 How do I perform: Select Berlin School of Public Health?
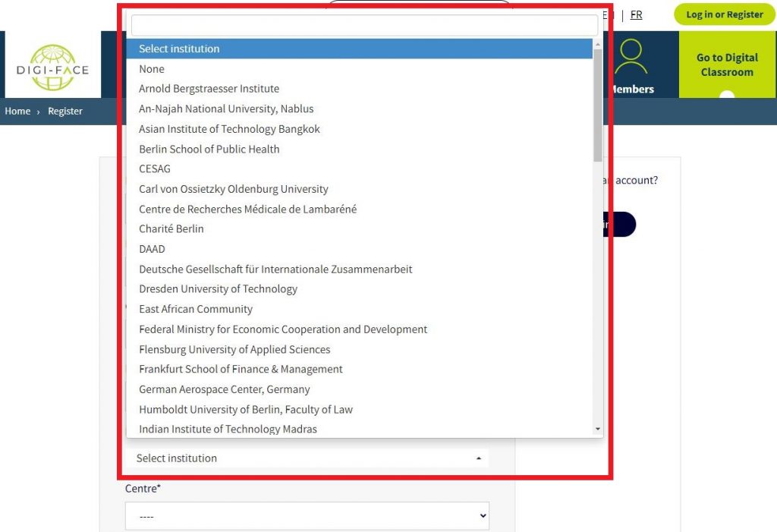click(x=359, y=149)
